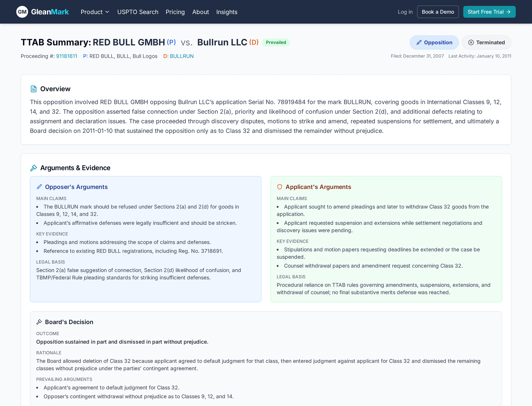Viewport: 532px width, 406px height.
Task: Open the USPTO Search page
Action: pos(138,12)
